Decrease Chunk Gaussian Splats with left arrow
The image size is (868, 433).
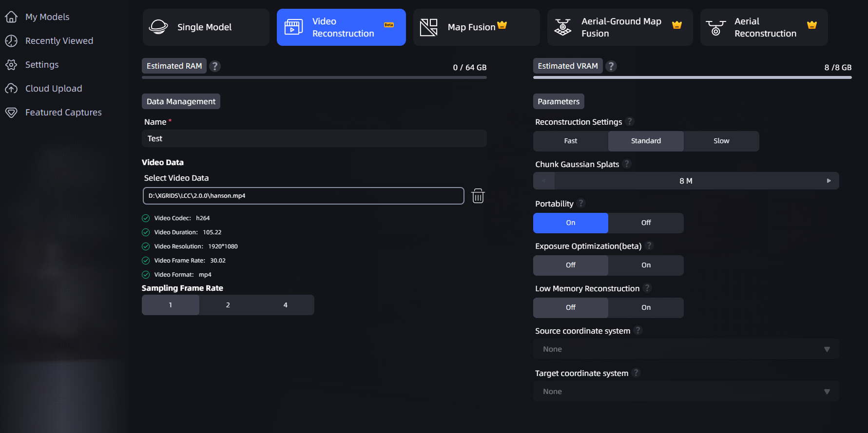(544, 181)
